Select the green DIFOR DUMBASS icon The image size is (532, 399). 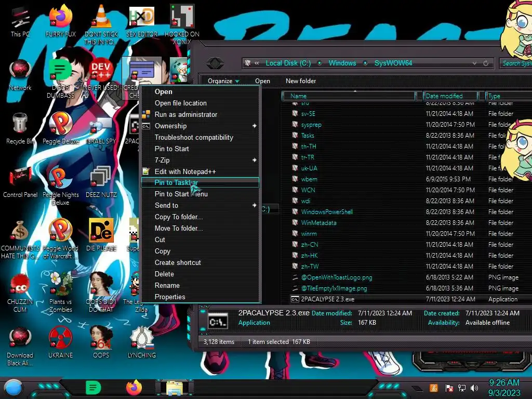60,78
